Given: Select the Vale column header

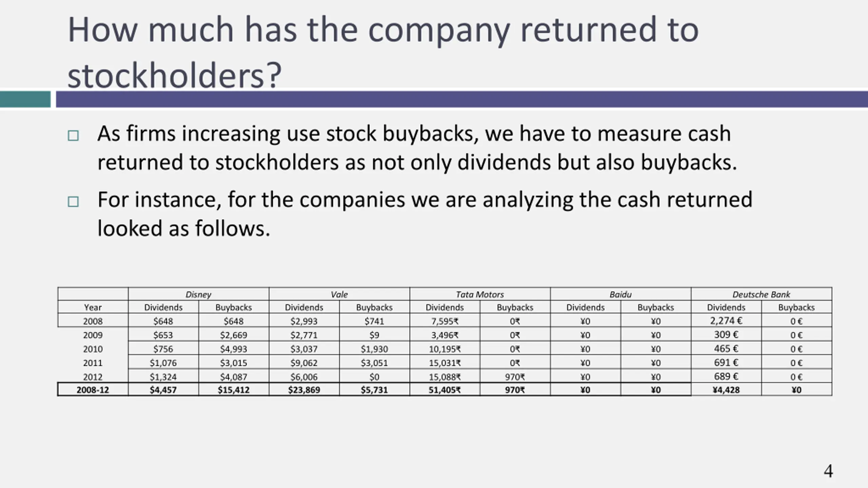Looking at the screenshot, I should tap(339, 294).
